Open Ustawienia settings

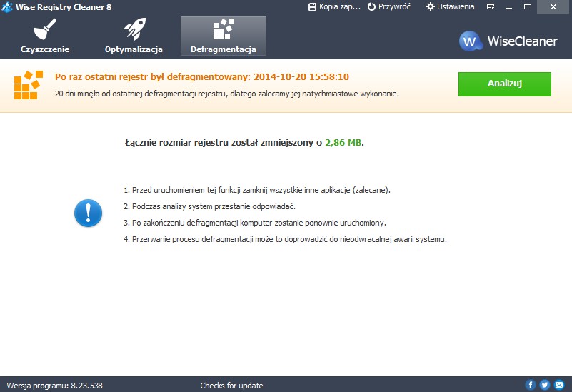pyautogui.click(x=450, y=6)
